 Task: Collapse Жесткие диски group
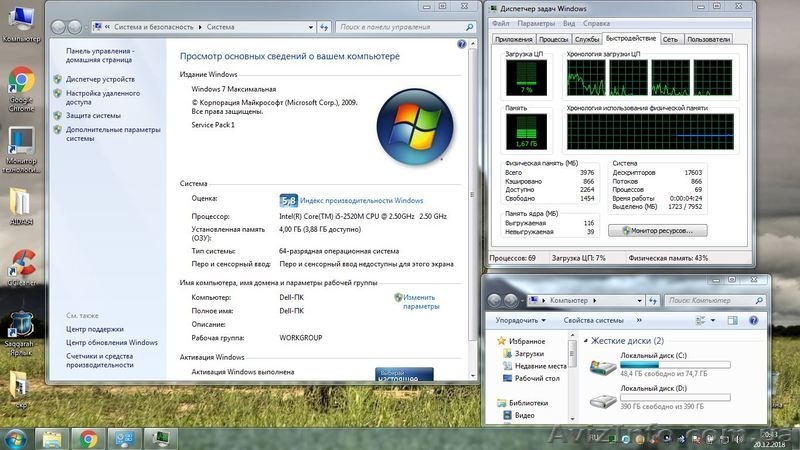586,340
